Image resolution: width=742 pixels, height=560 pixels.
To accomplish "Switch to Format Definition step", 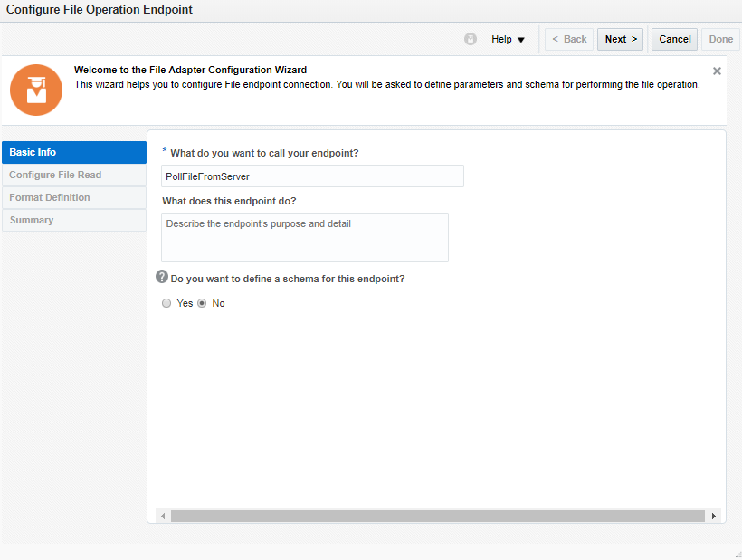I will pyautogui.click(x=74, y=197).
